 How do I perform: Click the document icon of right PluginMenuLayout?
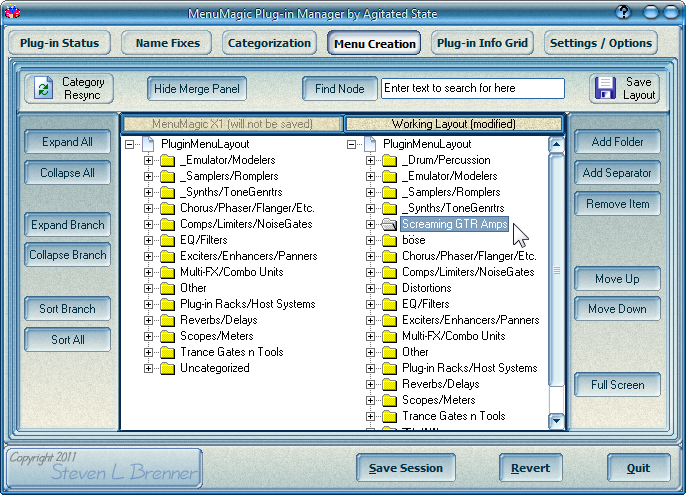tap(371, 144)
